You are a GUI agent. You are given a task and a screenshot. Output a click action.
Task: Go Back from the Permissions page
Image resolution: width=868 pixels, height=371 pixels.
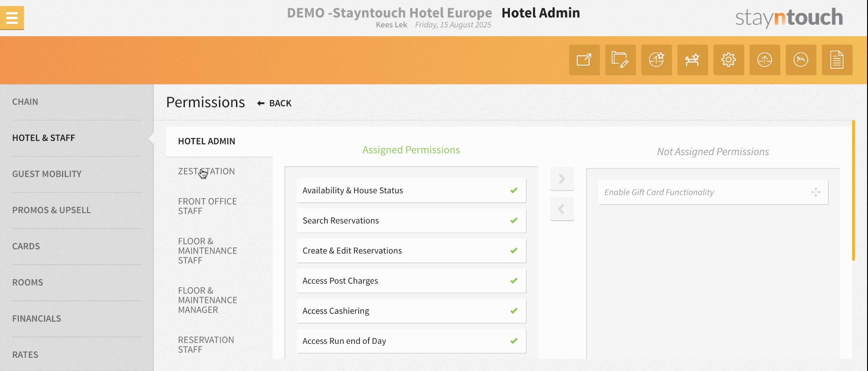pos(274,103)
